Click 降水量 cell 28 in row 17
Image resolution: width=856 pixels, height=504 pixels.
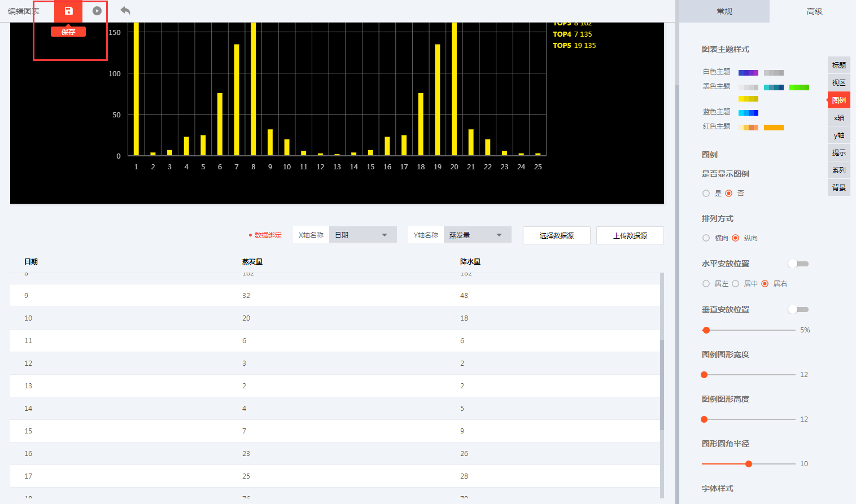[464, 476]
